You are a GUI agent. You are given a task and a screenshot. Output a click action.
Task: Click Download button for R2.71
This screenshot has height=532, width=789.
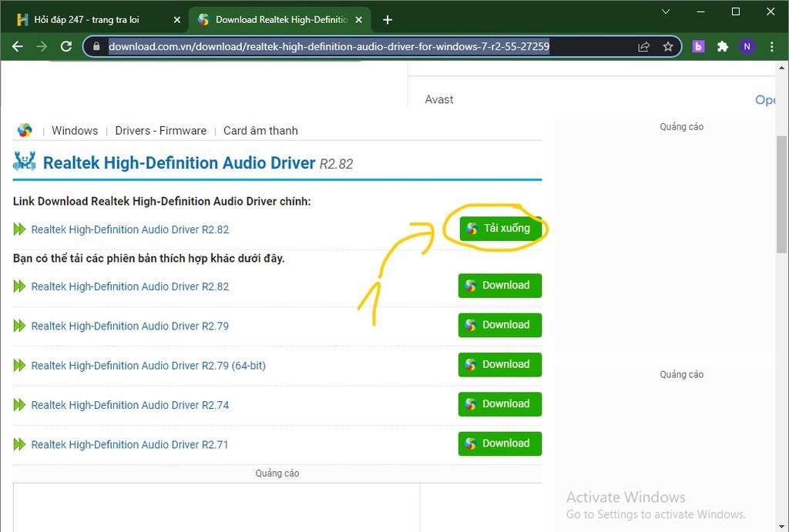pyautogui.click(x=499, y=443)
